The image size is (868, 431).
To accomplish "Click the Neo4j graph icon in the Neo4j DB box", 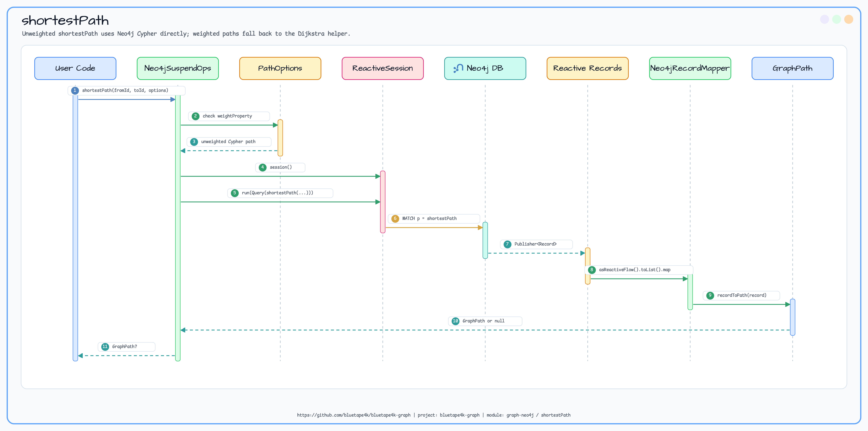I will (458, 68).
